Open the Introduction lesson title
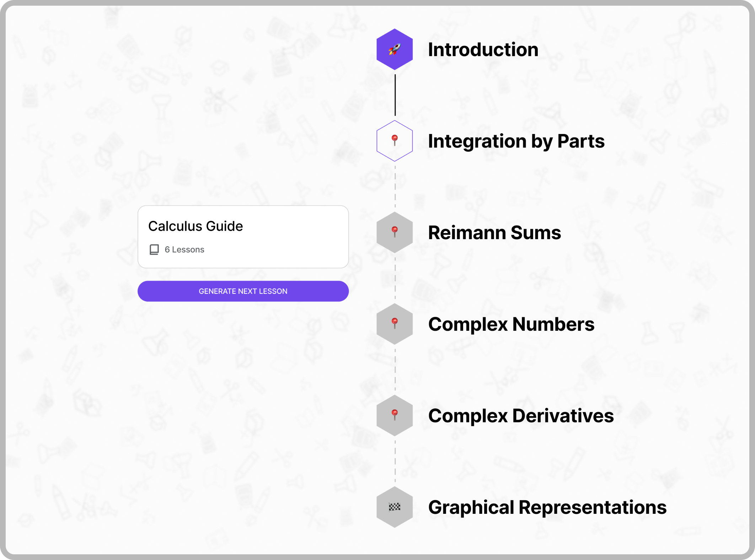The height and width of the screenshot is (560, 755). [483, 50]
